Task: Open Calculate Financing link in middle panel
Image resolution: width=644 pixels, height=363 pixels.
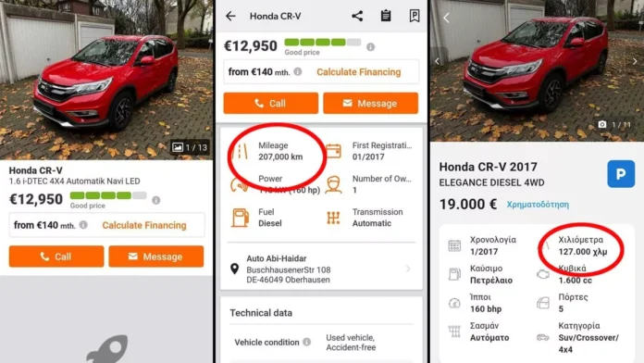Action: click(x=359, y=72)
